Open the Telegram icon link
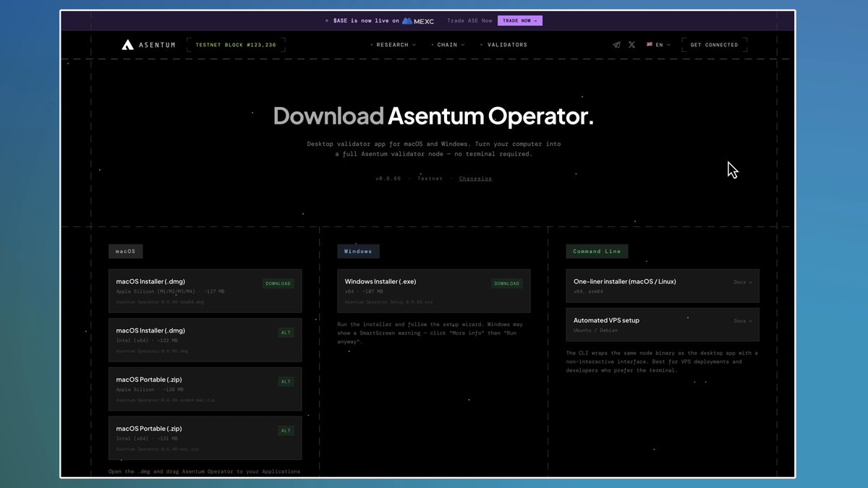Screen dimensions: 868x488 pos(616,45)
